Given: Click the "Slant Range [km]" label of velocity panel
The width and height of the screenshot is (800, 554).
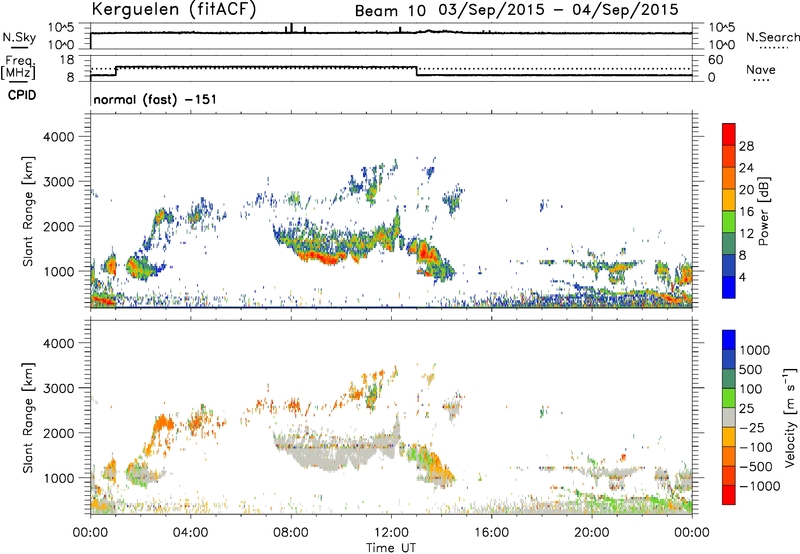Looking at the screenshot, I should 28,418.
